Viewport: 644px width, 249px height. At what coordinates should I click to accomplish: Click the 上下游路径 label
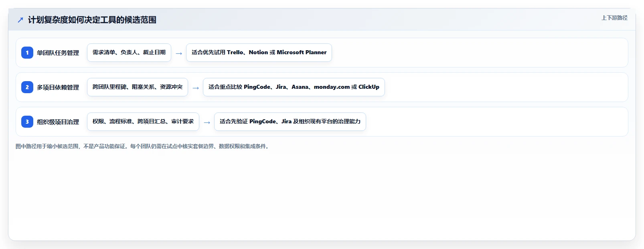pyautogui.click(x=614, y=18)
